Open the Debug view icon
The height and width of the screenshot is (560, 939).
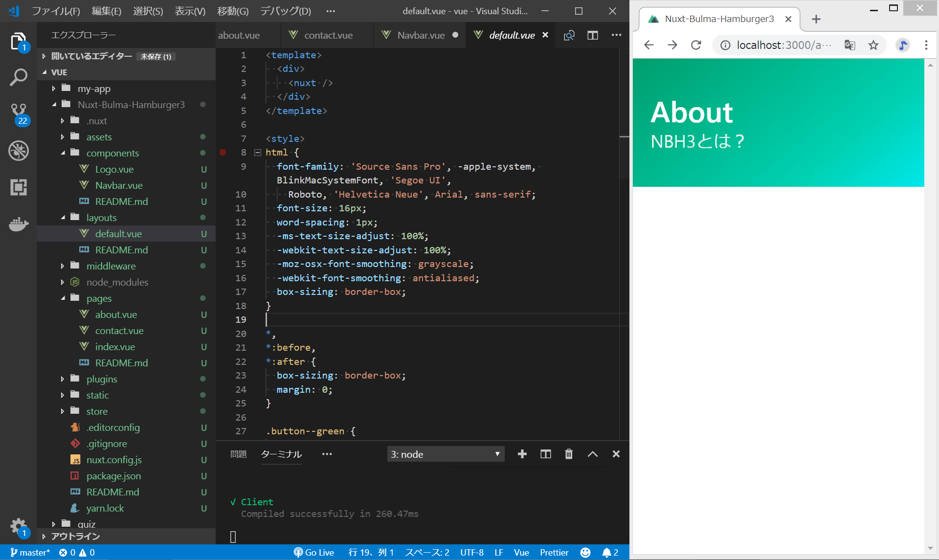tap(19, 151)
